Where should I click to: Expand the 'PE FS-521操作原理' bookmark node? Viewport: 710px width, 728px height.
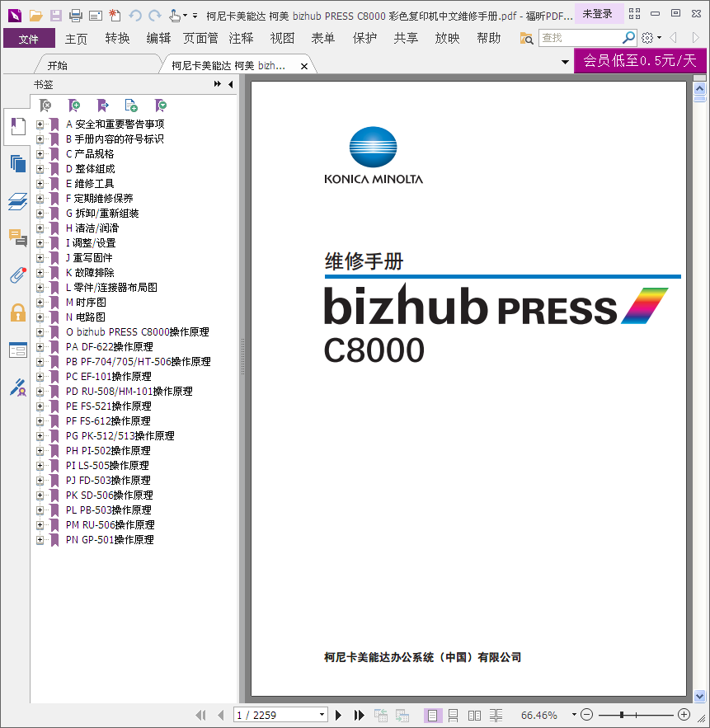pos(40,406)
